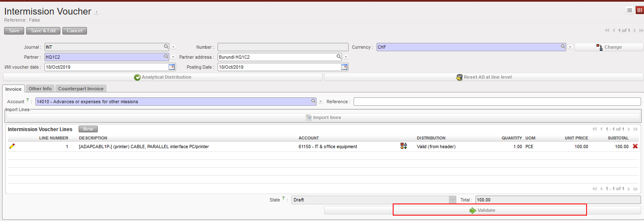Click the Journal field search magnifier
The image size is (644, 221).
tap(166, 47)
